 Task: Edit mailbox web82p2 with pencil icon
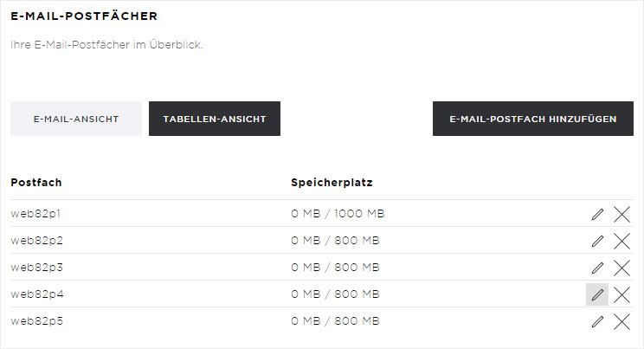point(597,241)
